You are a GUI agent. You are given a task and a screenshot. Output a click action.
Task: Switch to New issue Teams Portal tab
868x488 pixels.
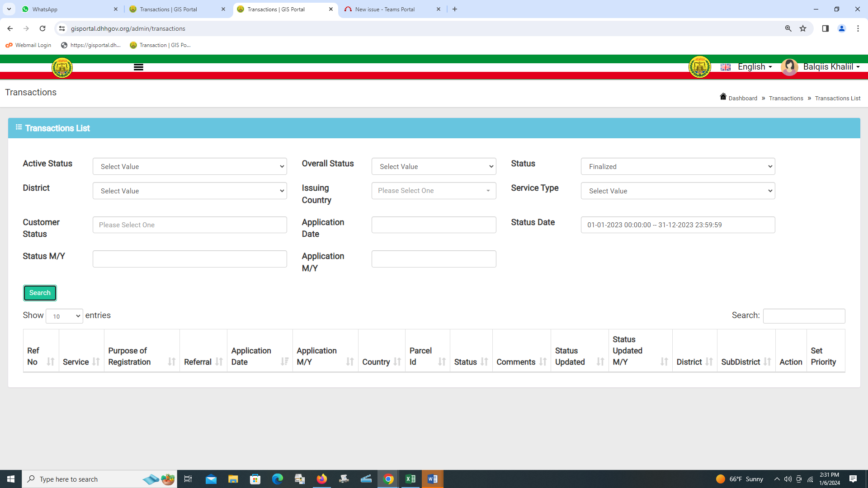392,9
